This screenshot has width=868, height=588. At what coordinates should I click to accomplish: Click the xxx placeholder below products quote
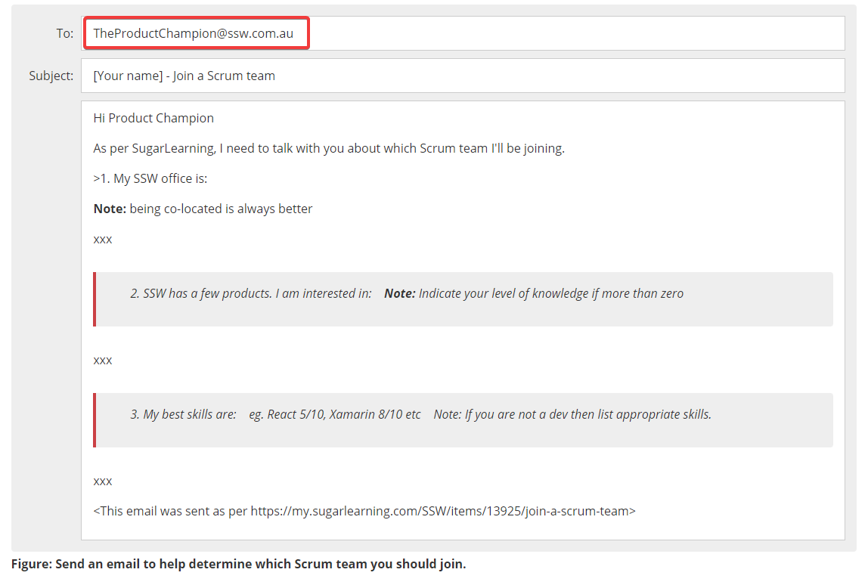click(103, 360)
